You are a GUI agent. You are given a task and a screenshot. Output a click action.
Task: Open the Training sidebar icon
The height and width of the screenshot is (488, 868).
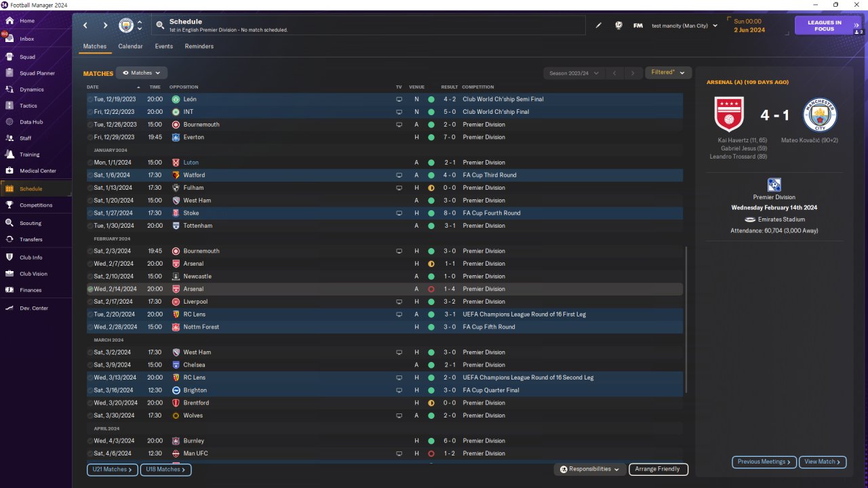click(9, 155)
